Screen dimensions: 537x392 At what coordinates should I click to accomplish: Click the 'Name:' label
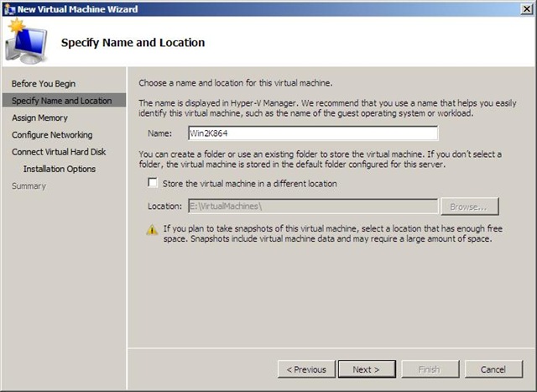(160, 133)
